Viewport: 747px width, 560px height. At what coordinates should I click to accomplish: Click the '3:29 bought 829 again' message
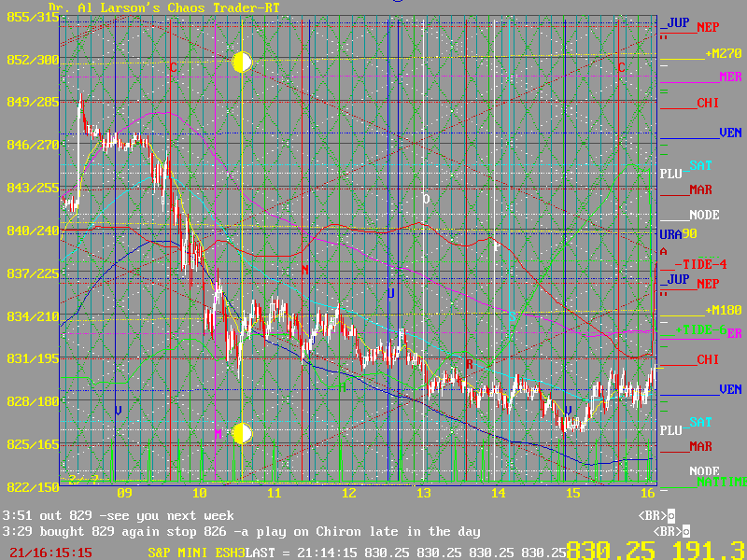[241, 532]
